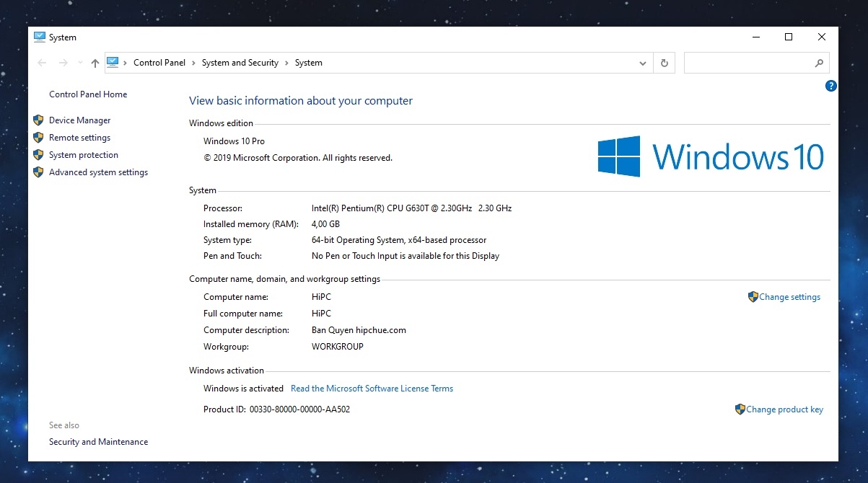Click "Windows is activated" text
The image size is (868, 483).
[243, 389]
